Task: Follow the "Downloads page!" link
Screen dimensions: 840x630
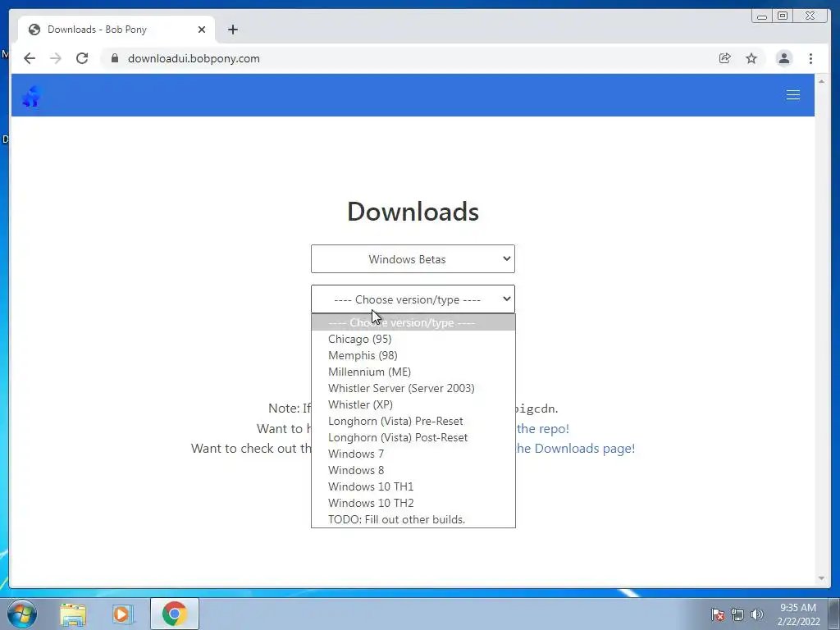Action: [x=576, y=449]
